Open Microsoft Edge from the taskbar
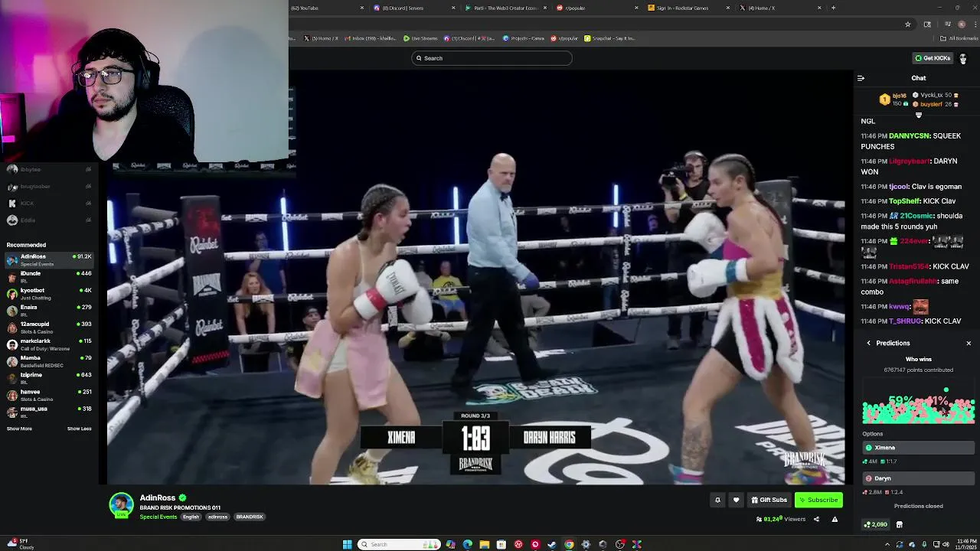Viewport: 980px width, 551px height. (467, 544)
